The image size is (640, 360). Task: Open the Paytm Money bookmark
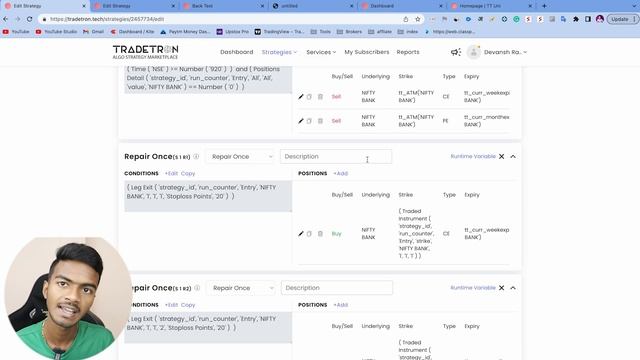click(185, 31)
